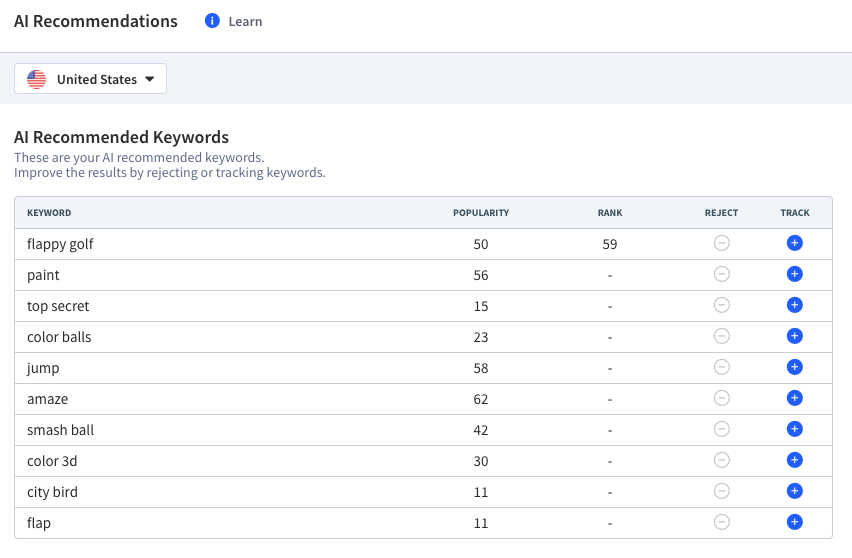Track the 'smash ball' keyword
This screenshot has height=558, width=852.
[794, 429]
